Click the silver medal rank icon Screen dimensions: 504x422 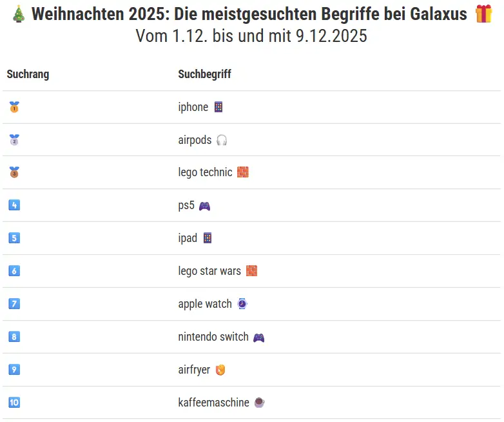coord(14,140)
